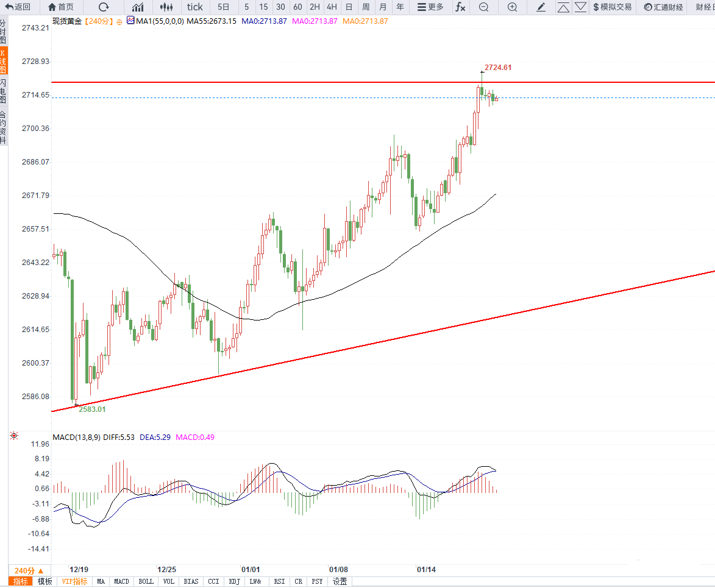
Task: Apply the CCI indicator
Action: pyautogui.click(x=213, y=581)
